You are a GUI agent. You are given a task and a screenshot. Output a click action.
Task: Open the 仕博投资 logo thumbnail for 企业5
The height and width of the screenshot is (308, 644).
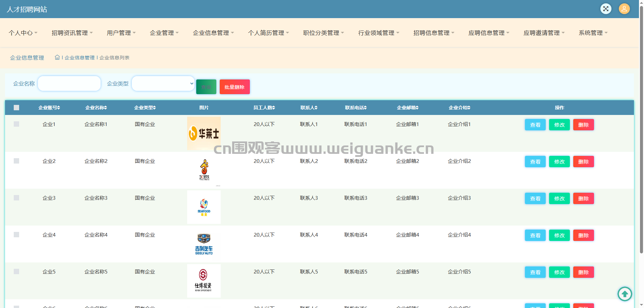[x=204, y=281]
